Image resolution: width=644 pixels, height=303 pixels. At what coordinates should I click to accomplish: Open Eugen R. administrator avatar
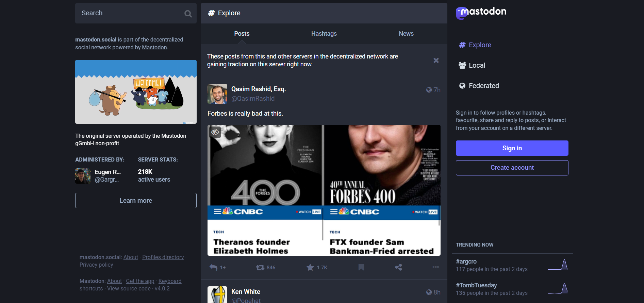click(83, 176)
